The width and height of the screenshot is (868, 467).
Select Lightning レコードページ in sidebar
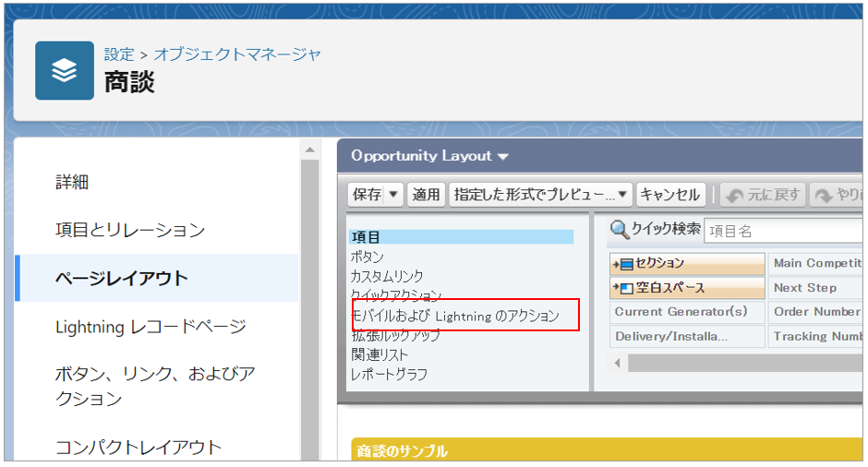pyautogui.click(x=150, y=326)
